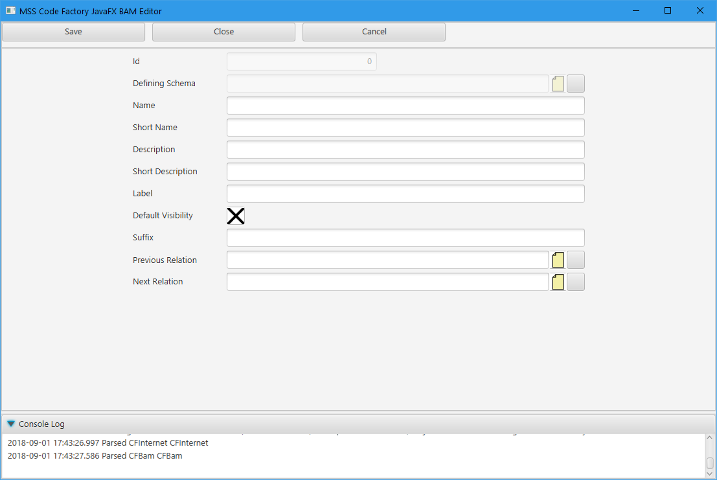
Task: Toggle the Default Visibility checkbox
Action: pyautogui.click(x=236, y=216)
